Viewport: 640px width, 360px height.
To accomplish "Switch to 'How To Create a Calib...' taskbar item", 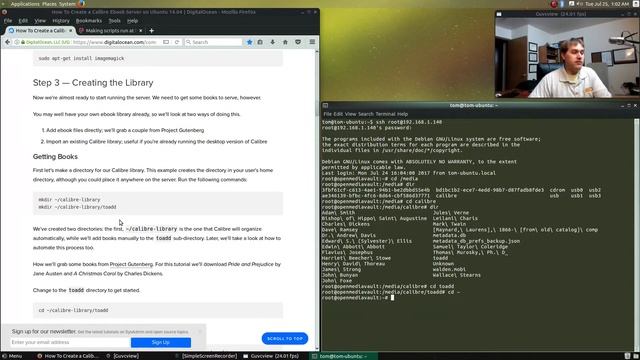I will click(x=68, y=356).
